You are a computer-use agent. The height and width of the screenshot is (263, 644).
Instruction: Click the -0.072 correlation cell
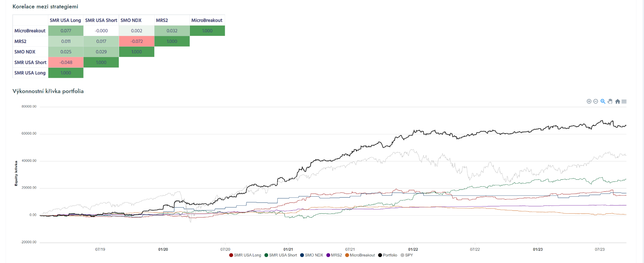coord(137,41)
